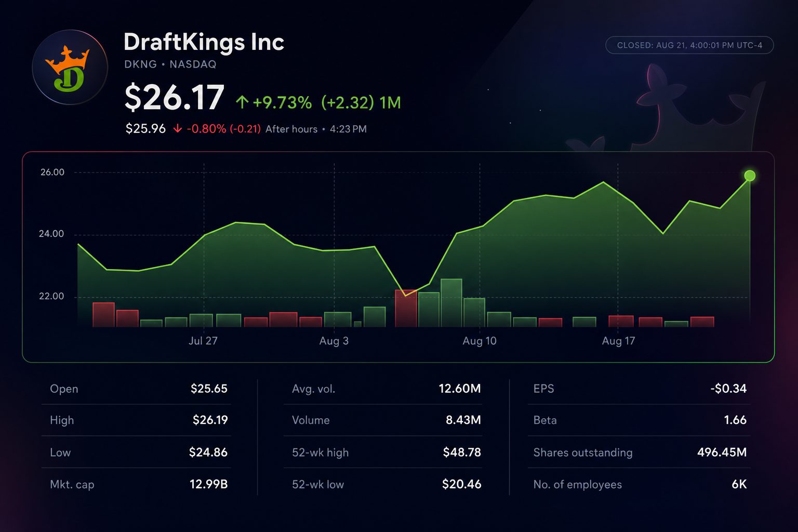Select the $26.19 high value

210,420
